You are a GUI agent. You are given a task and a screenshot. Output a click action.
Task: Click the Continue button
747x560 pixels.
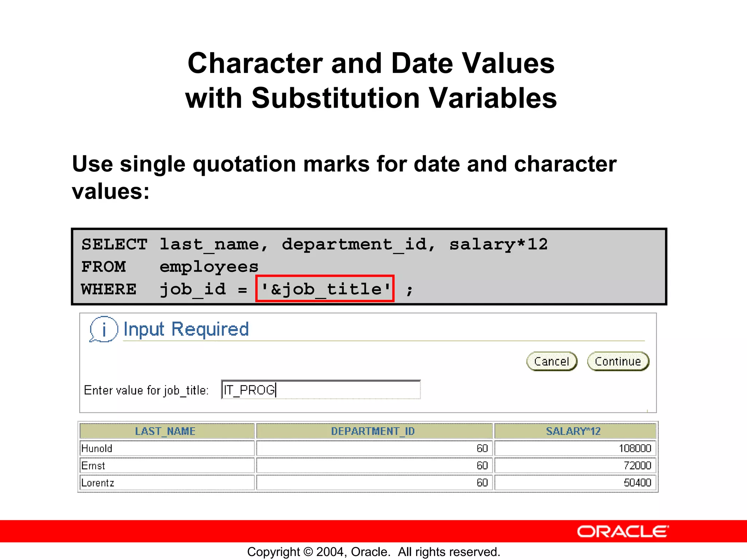(x=618, y=361)
